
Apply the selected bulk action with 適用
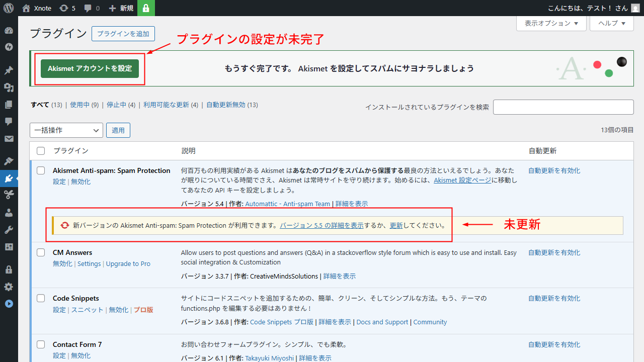click(118, 130)
